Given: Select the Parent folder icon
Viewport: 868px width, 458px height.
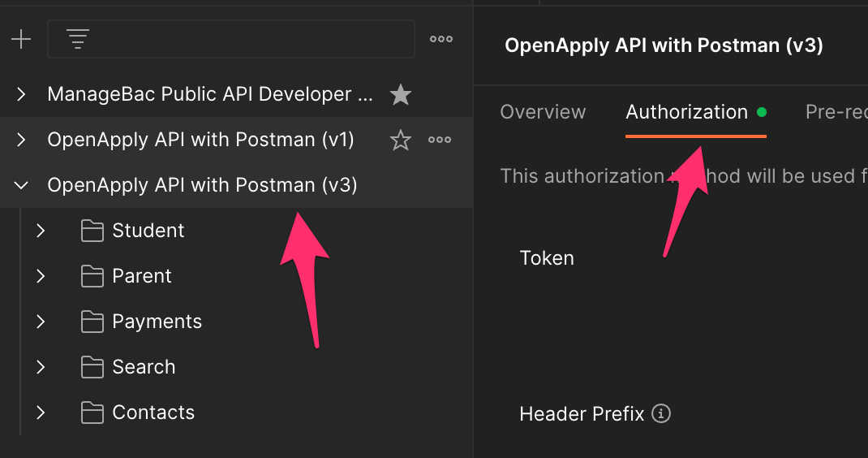Looking at the screenshot, I should (92, 276).
